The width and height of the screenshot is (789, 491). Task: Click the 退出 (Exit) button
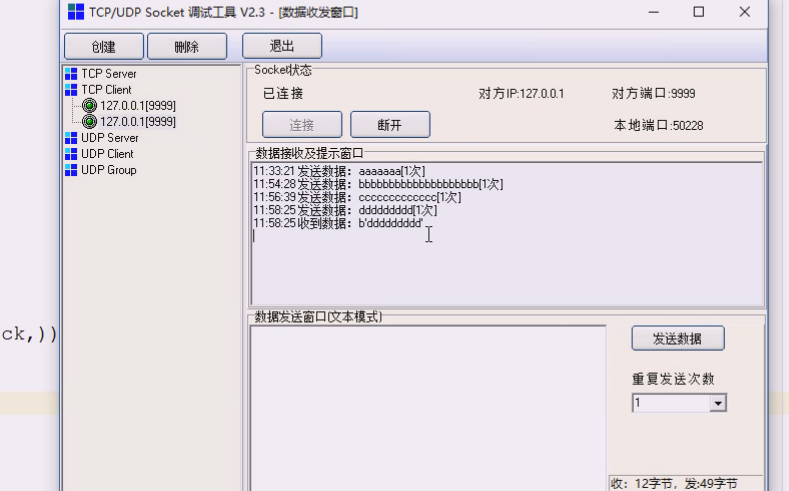pos(282,46)
